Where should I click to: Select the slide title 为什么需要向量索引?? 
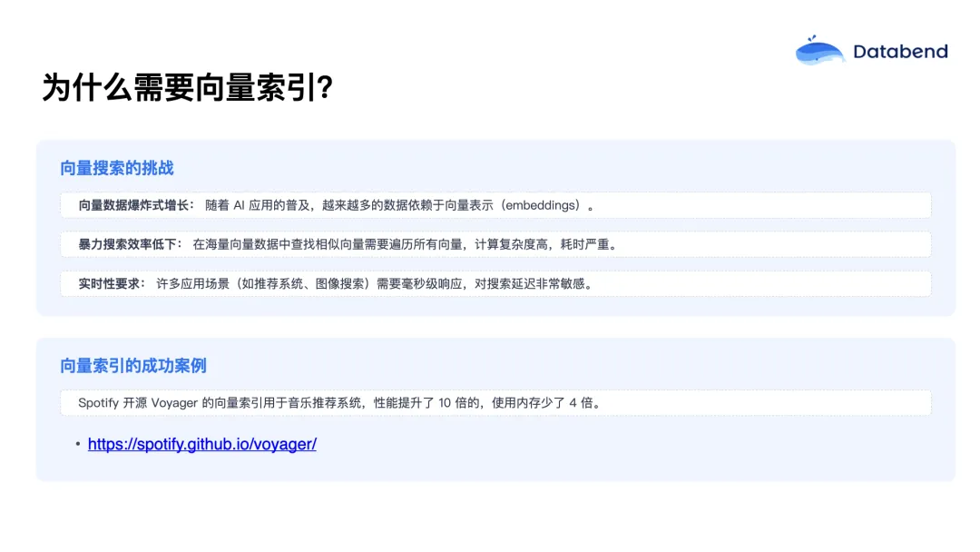[x=187, y=89]
